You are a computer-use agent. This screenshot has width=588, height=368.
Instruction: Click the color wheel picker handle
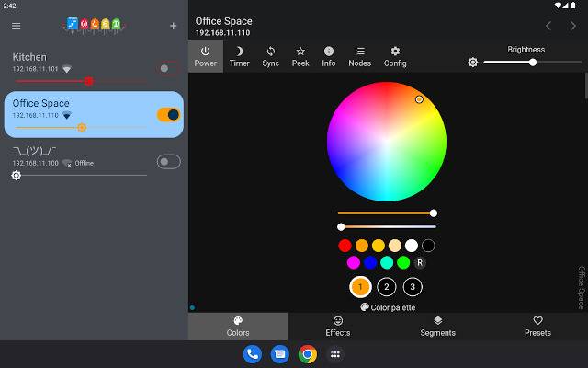419,99
